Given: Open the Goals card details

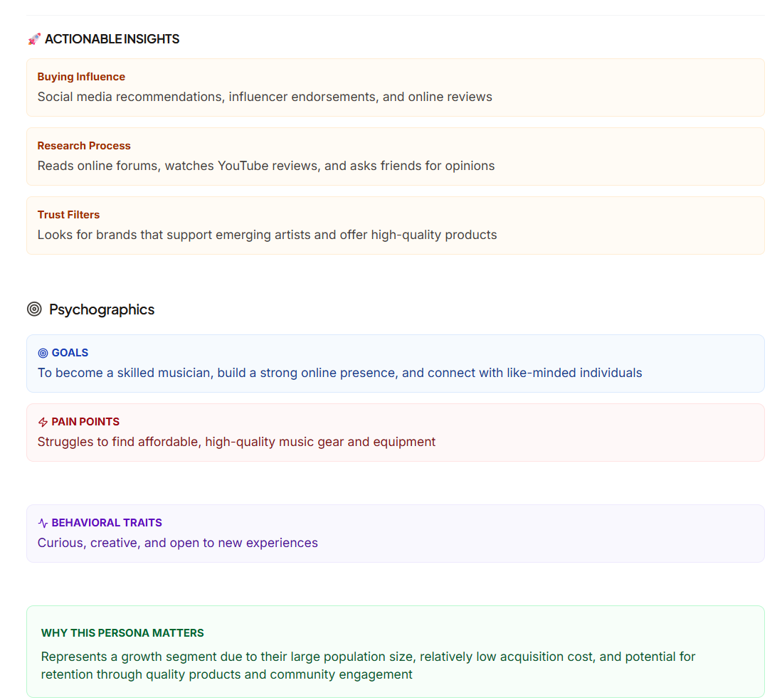Looking at the screenshot, I should tap(396, 364).
